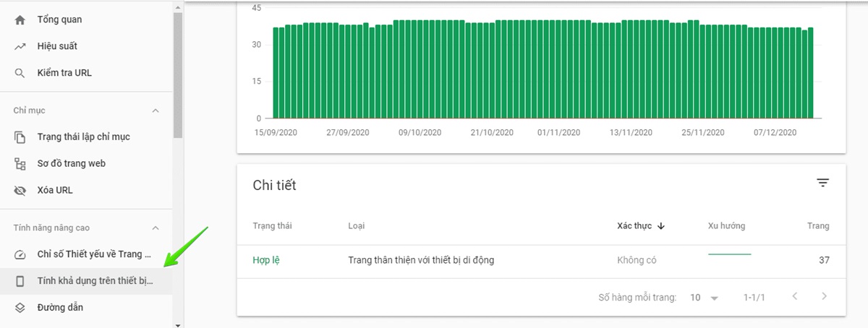
Task: Open Sơ đồ trang web page
Action: [71, 163]
